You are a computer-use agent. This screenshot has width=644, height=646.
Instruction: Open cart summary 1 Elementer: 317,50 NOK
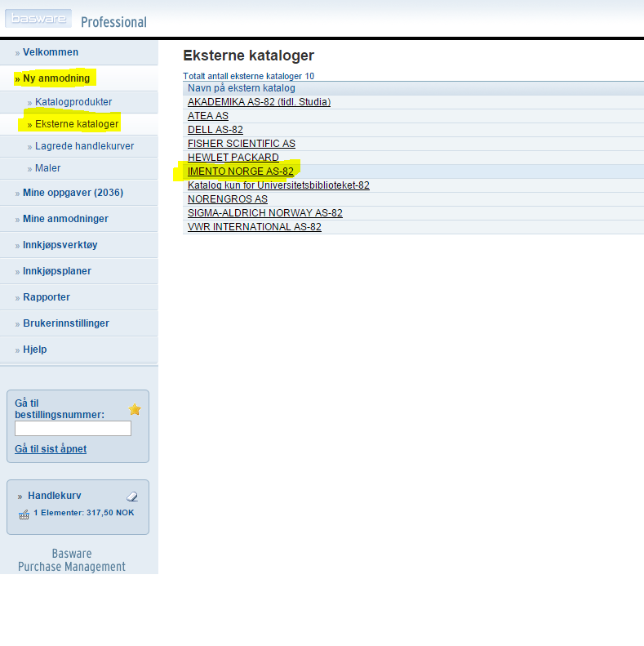click(83, 513)
